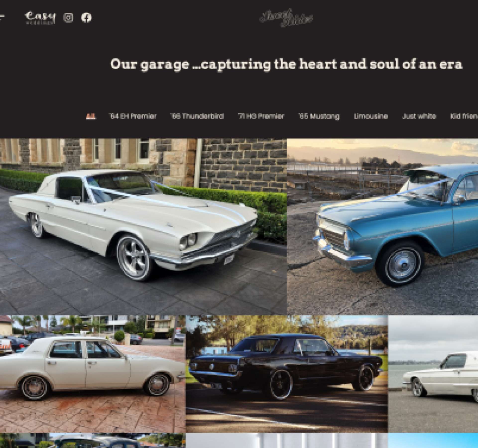Click the Easy Weddings logo
The width and height of the screenshot is (478, 448).
pos(40,18)
